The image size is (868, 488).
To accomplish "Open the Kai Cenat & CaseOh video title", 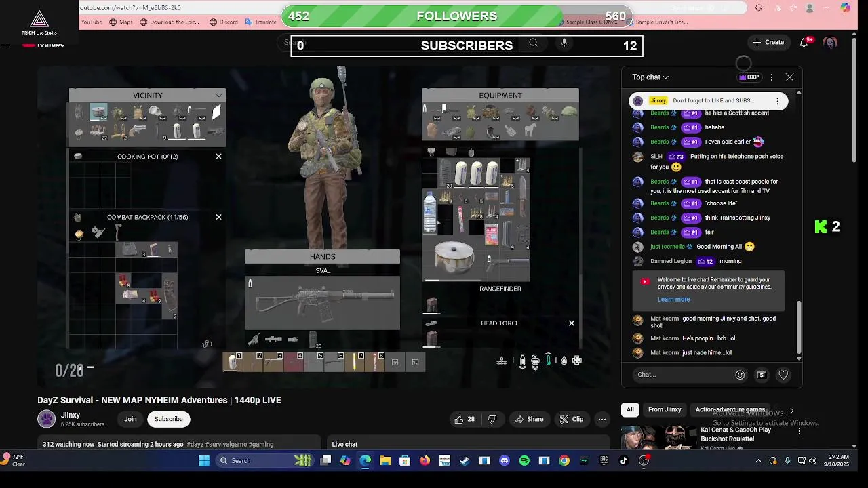I will pos(736,434).
